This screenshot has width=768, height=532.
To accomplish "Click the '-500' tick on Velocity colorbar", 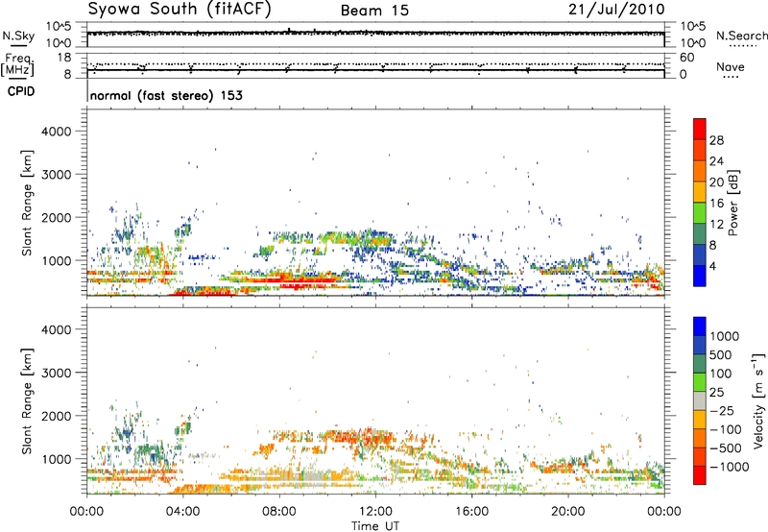I will pyautogui.click(x=726, y=447).
